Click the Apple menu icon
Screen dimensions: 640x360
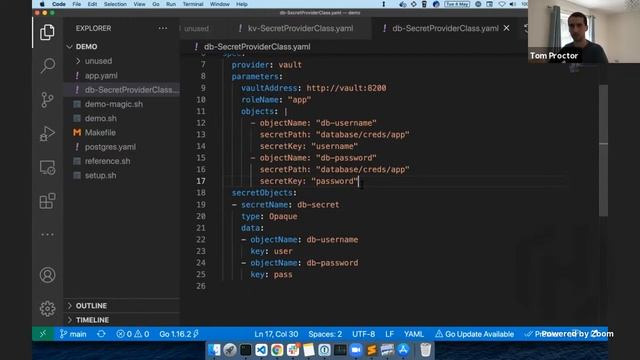click(x=42, y=4)
